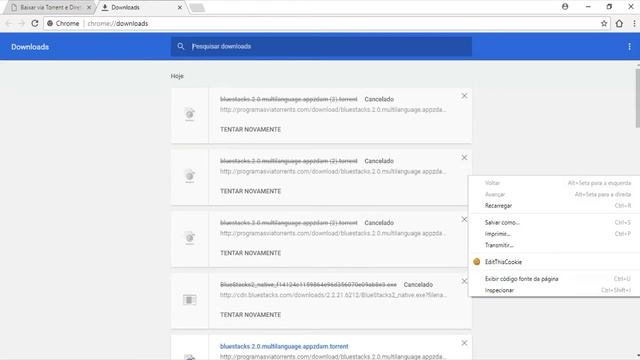This screenshot has height=360, width=640.
Task: Open third entry's programasviatorrents.com URL
Action: tap(333, 233)
